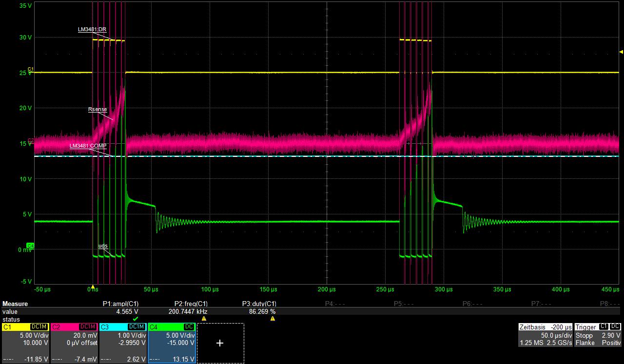This screenshot has height=364, width=624.
Task: Select the Rsense trace label
Action: [x=97, y=109]
